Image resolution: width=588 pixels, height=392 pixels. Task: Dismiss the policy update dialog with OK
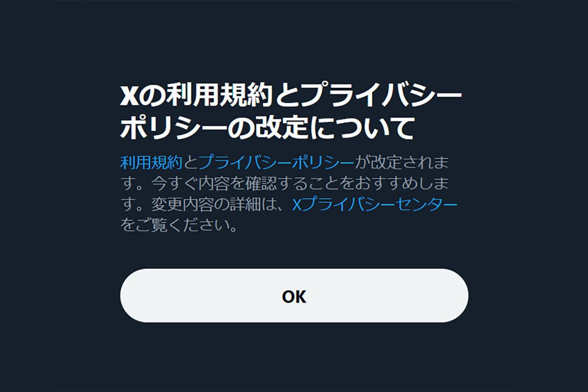[294, 295]
